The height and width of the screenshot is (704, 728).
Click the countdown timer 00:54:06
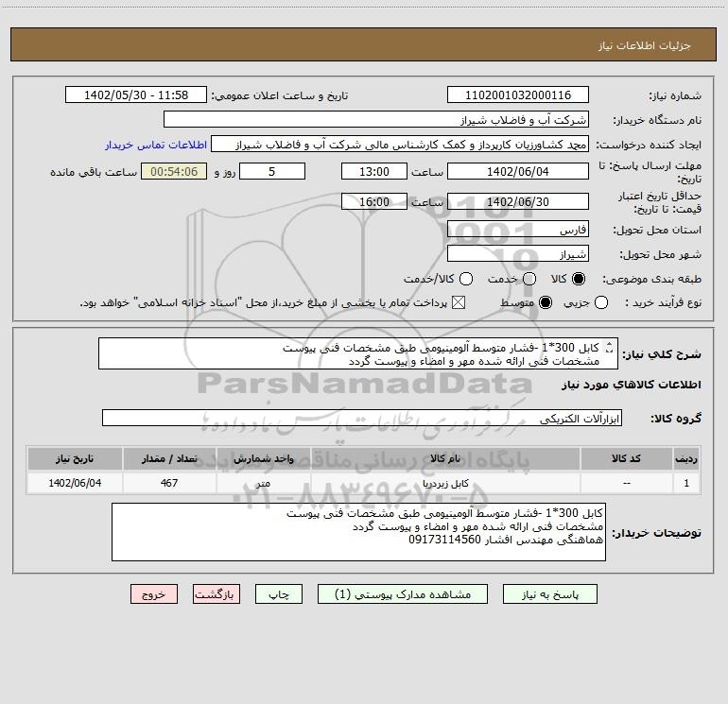click(174, 172)
